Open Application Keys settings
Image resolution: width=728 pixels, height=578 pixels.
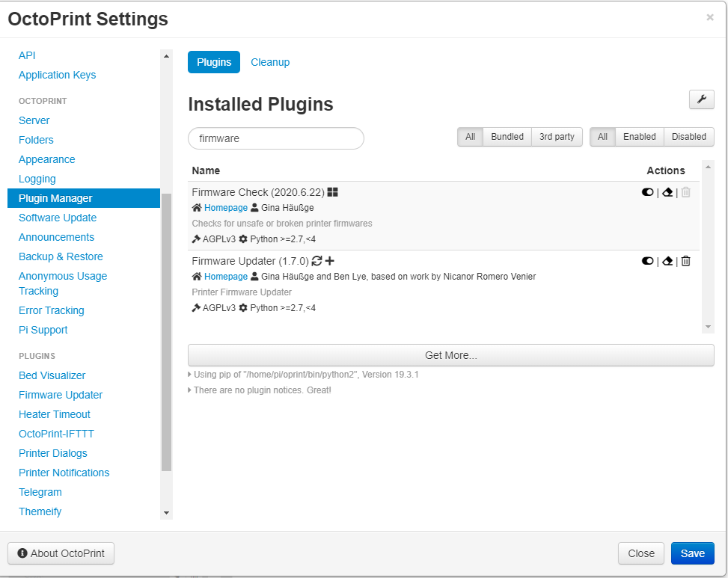(57, 75)
